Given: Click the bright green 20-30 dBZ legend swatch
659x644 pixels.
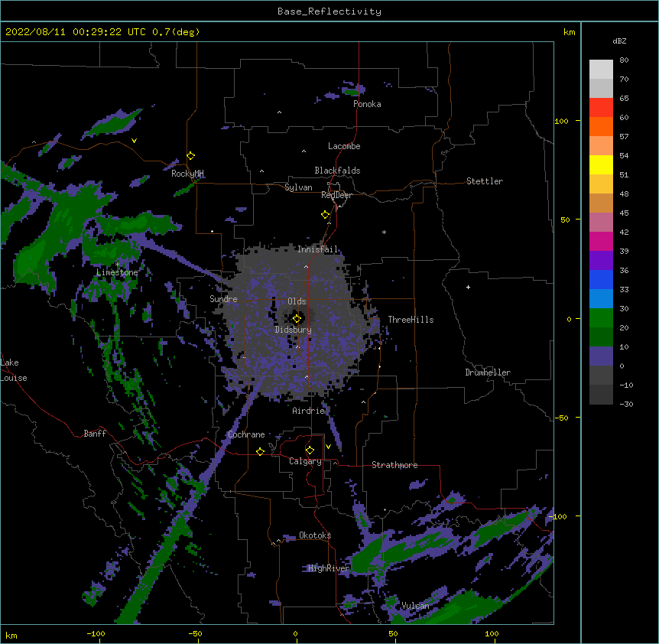Looking at the screenshot, I should click(601, 318).
